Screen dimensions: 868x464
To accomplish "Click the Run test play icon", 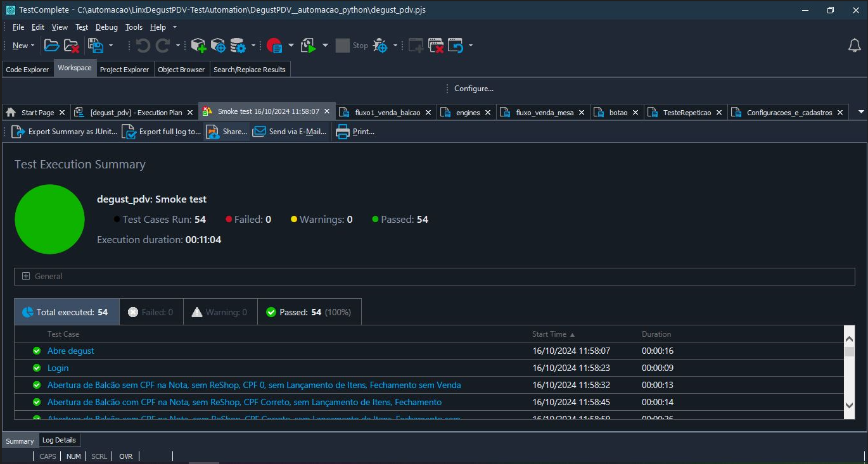I will 309,46.
